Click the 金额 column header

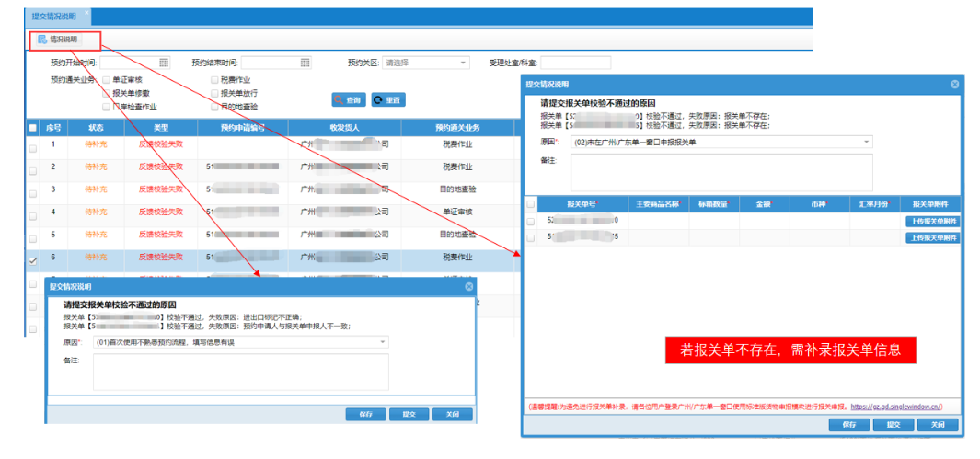765,204
